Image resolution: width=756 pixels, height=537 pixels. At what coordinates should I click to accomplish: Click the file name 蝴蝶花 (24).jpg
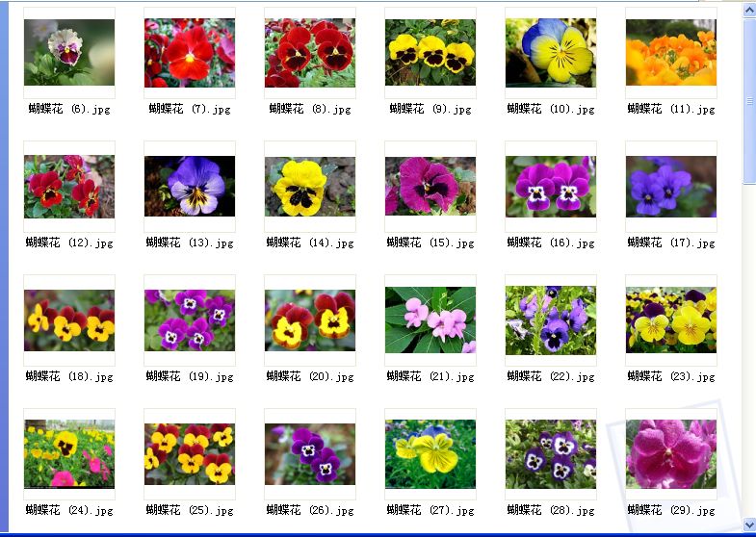(x=69, y=510)
